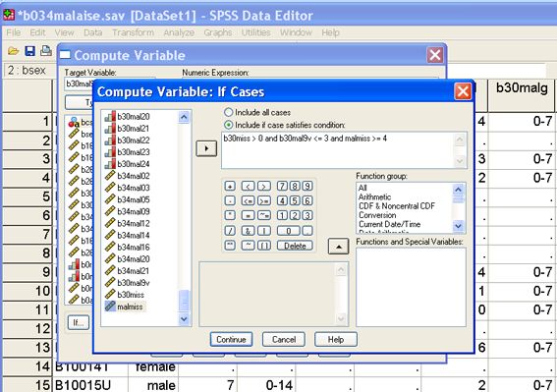Screen dimensions: 557x392
Task: Click keypad digit 3
Action: click(x=307, y=215)
